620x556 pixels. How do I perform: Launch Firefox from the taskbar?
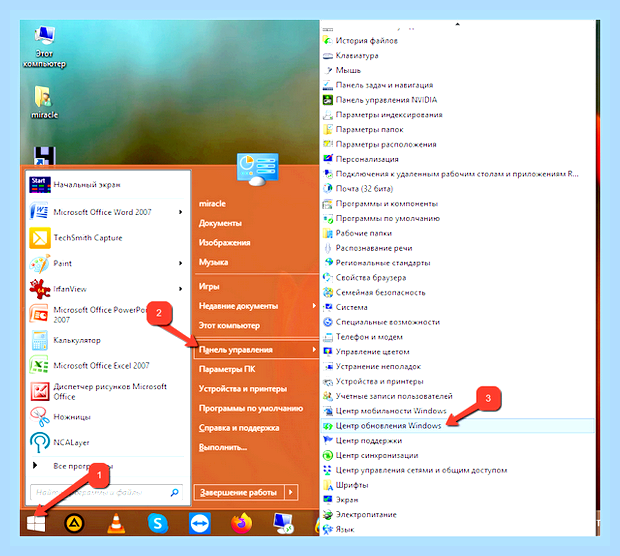[x=242, y=523]
